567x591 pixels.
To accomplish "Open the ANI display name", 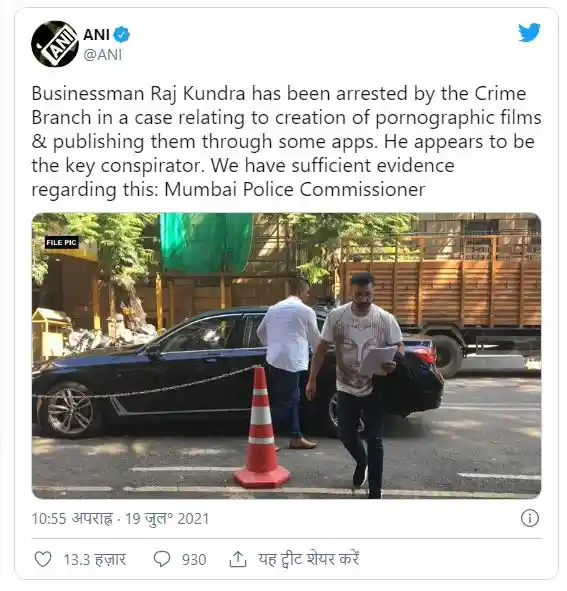I will click(x=96, y=35).
